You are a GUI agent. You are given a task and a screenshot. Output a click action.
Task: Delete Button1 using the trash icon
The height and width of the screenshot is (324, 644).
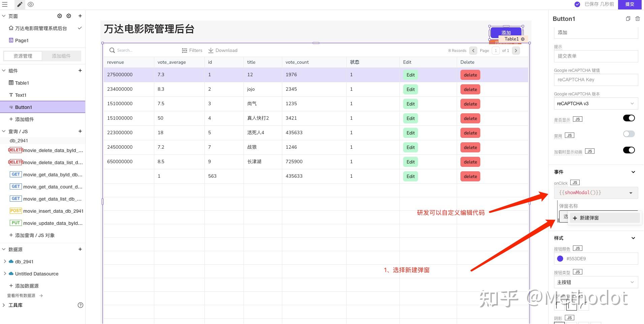pos(638,19)
